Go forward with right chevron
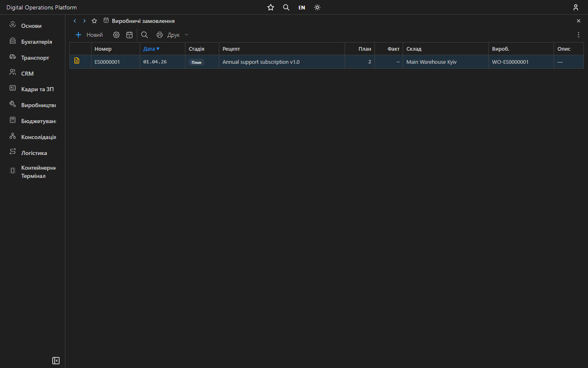The width and height of the screenshot is (588, 368). tap(85, 21)
